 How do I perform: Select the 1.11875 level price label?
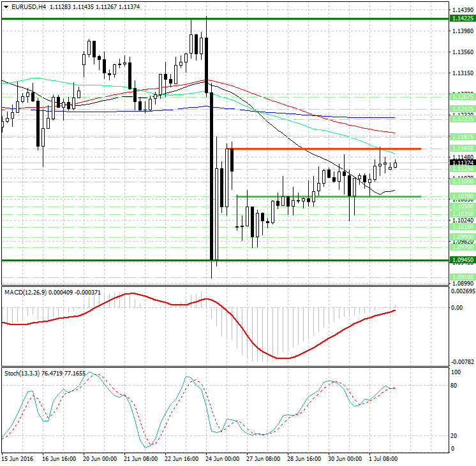tap(463, 137)
